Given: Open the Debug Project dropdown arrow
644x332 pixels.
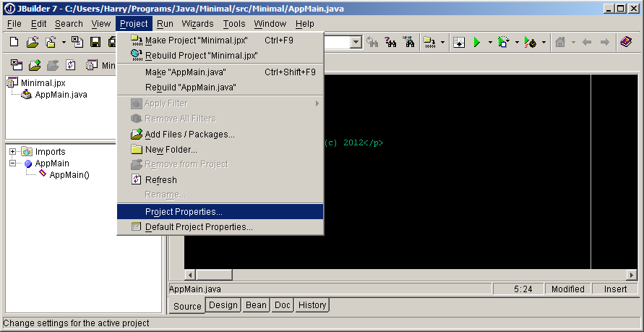Looking at the screenshot, I should tap(517, 42).
